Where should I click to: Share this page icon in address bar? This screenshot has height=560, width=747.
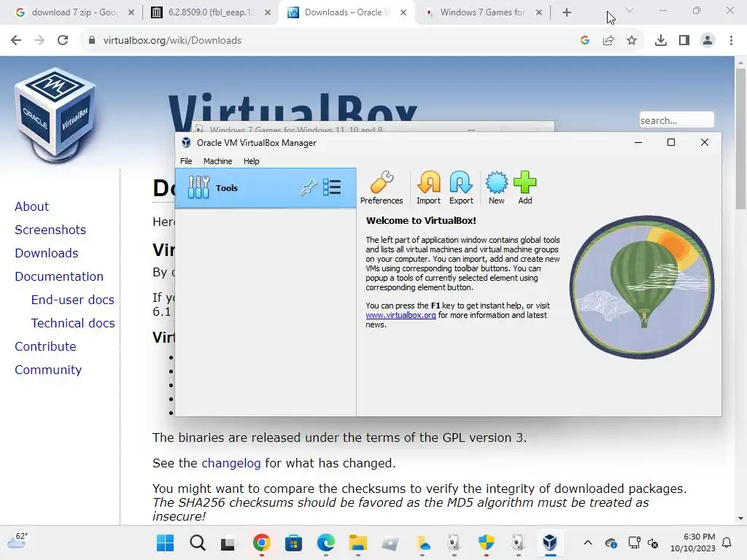[608, 41]
